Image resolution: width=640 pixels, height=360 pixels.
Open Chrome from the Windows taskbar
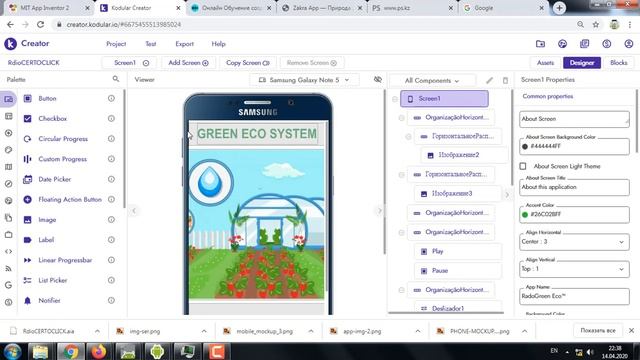[x=70, y=351]
